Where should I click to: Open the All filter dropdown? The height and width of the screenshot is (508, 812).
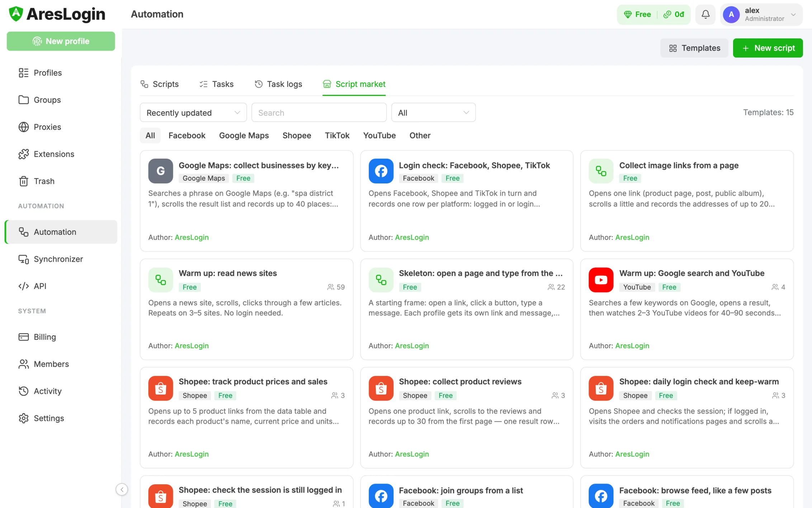[433, 113]
